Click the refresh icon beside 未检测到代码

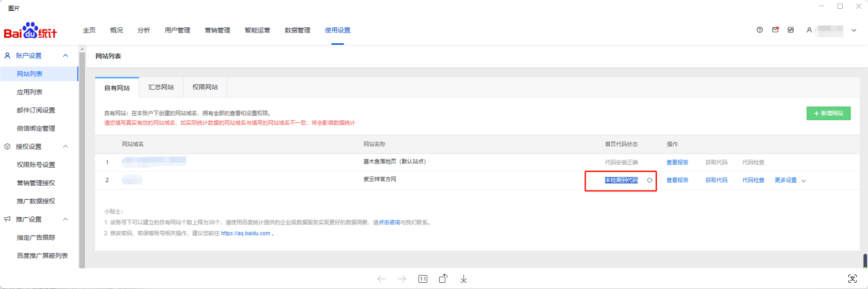pos(649,181)
